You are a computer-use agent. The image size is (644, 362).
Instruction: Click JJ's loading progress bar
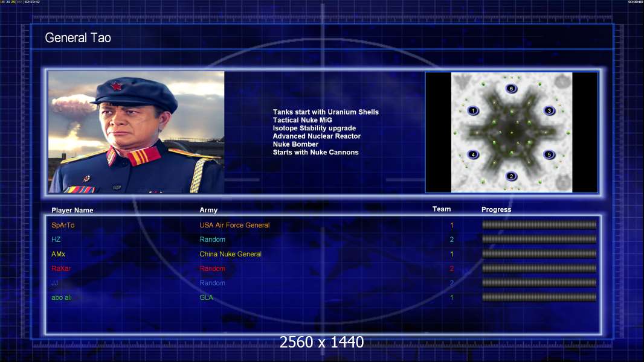pyautogui.click(x=539, y=283)
